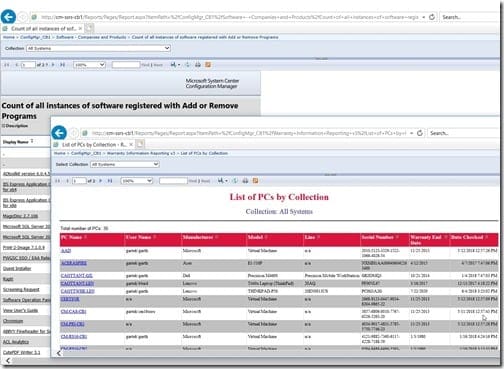
Task: Click Warranty Information Reporting breadcrumb
Action: pos(141,153)
